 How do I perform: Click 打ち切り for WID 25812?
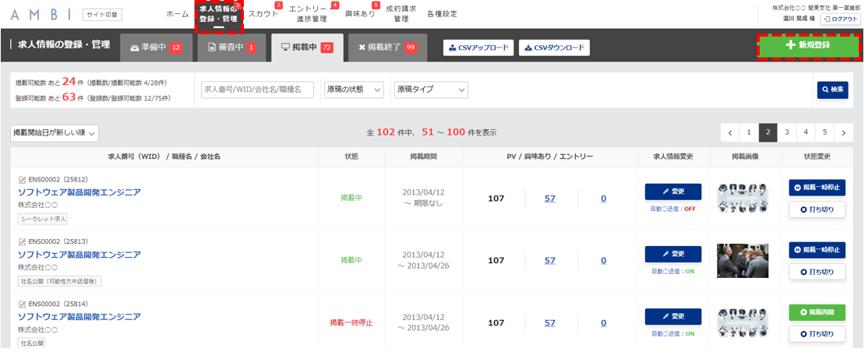tap(817, 209)
